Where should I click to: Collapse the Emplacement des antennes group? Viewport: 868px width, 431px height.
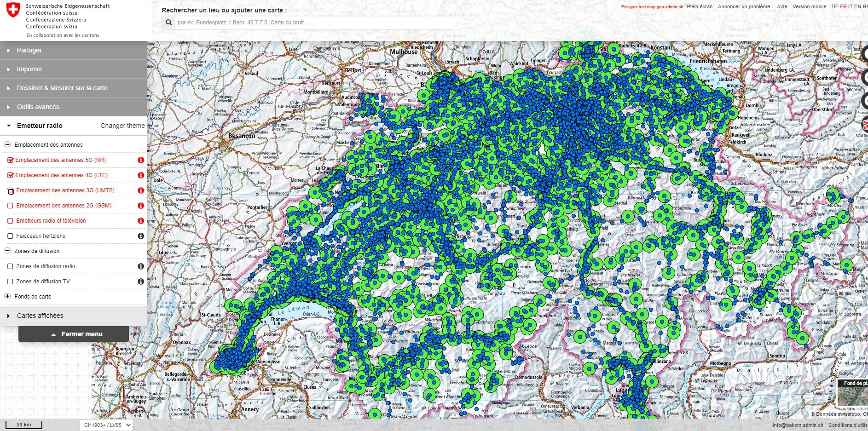point(8,144)
